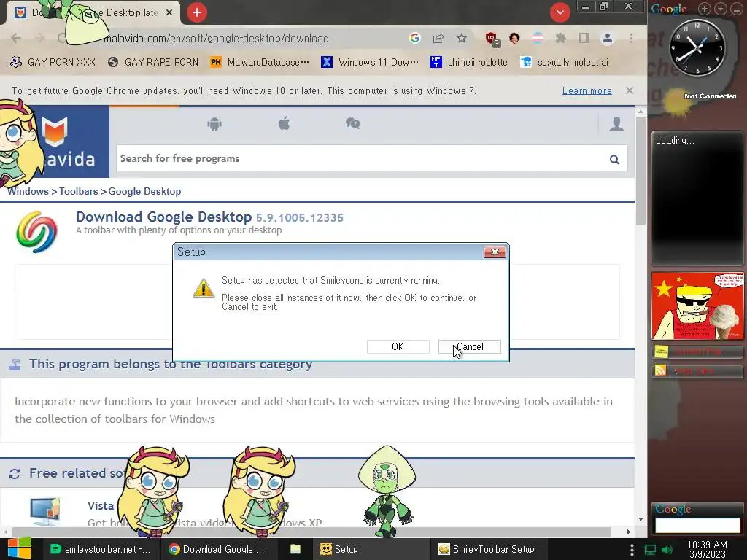
Task: Open the Google Desktop breadcrumb link
Action: [144, 192]
